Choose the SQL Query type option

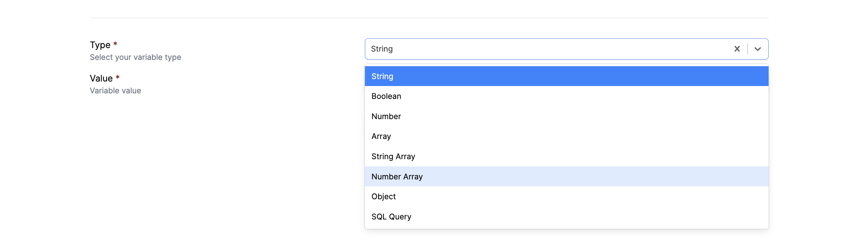click(567, 217)
